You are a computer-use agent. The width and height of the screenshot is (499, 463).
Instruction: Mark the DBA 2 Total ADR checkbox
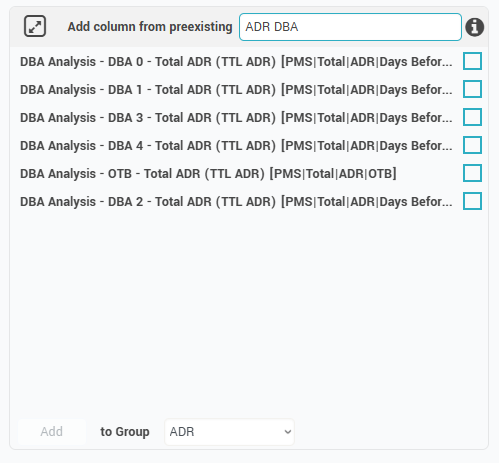[472, 201]
